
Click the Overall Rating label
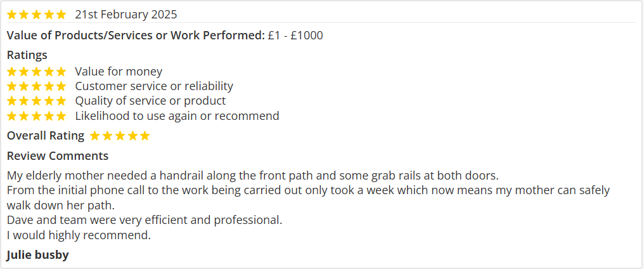[46, 136]
